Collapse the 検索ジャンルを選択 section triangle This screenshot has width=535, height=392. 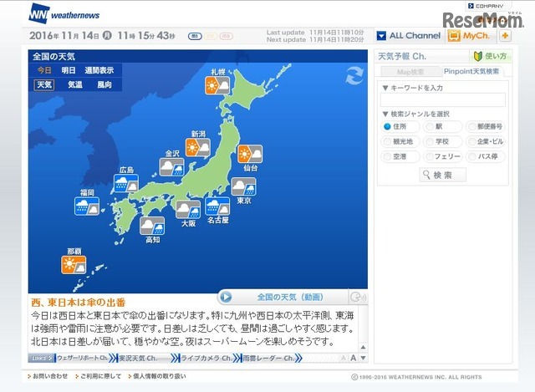pyautogui.click(x=385, y=114)
